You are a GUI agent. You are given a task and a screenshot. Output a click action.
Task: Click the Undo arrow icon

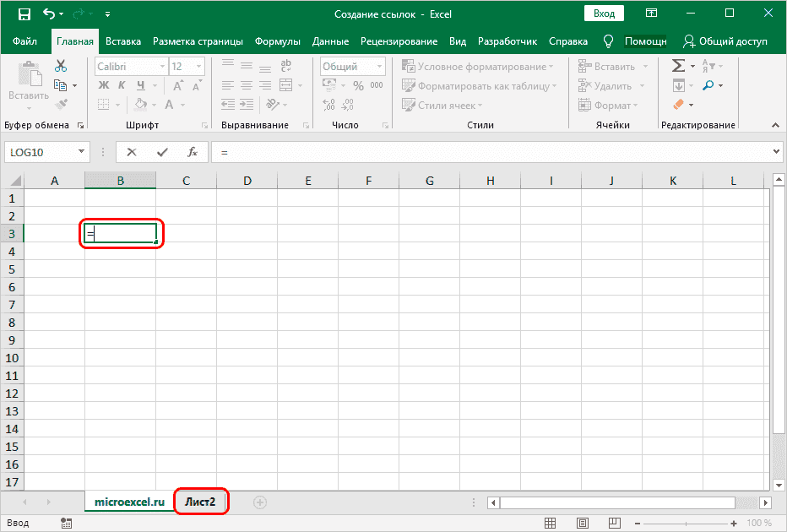pyautogui.click(x=50, y=14)
